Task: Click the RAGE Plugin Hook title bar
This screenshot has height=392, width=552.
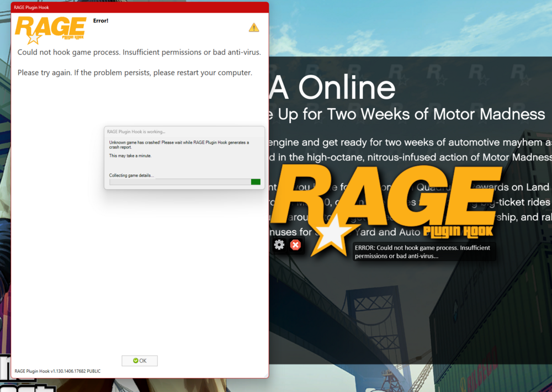Action: point(140,7)
